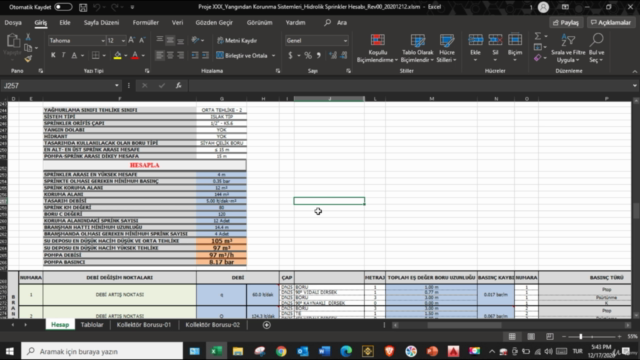Open the Tablolar sheet tab
This screenshot has height=360, width=640.
tap(92, 325)
